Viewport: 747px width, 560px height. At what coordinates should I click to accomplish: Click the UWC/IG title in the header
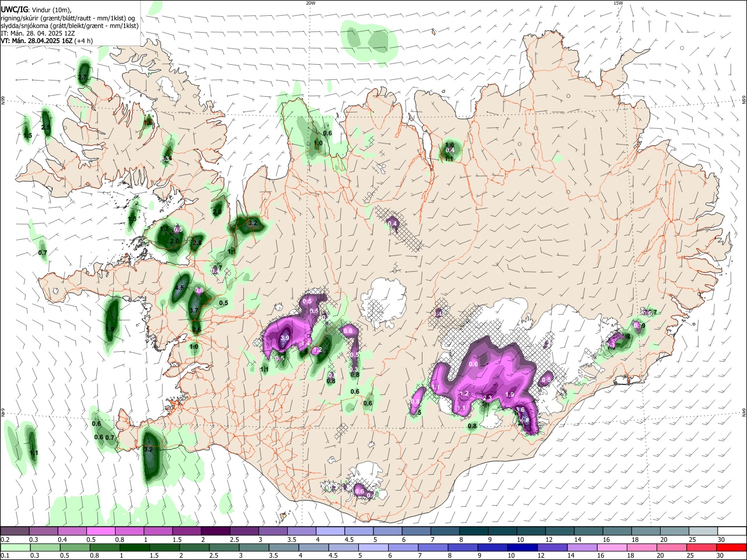tap(14, 9)
